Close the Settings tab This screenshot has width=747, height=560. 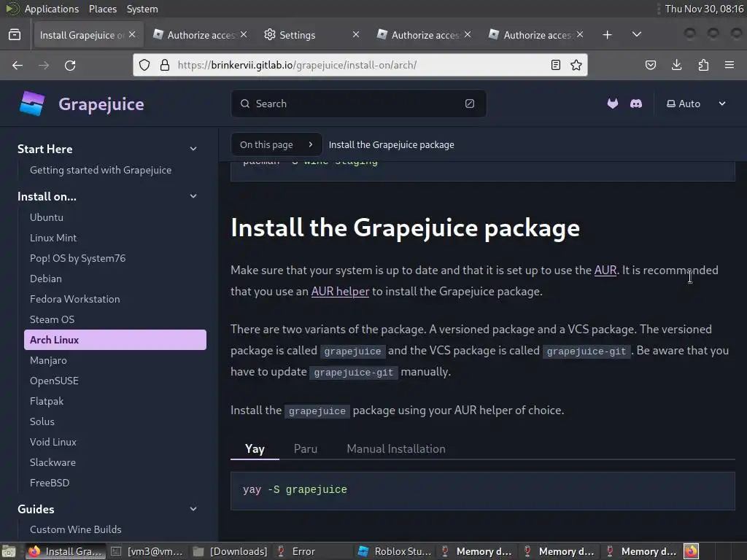(x=356, y=34)
